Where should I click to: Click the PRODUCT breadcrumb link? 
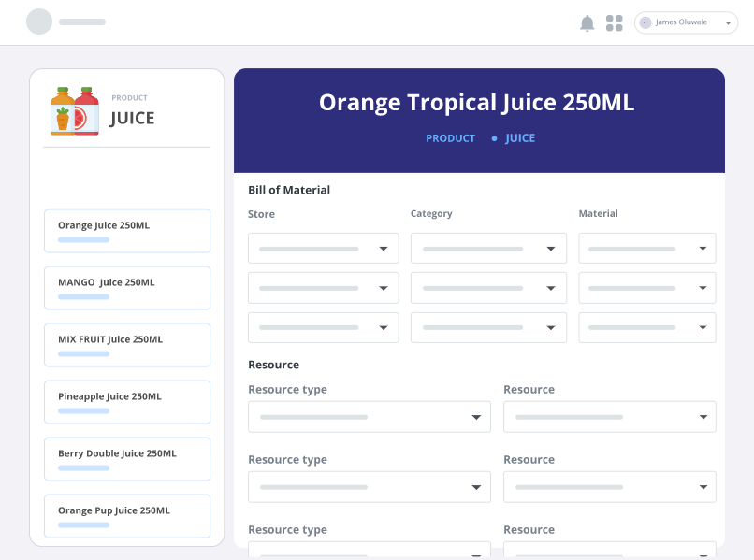coord(450,138)
